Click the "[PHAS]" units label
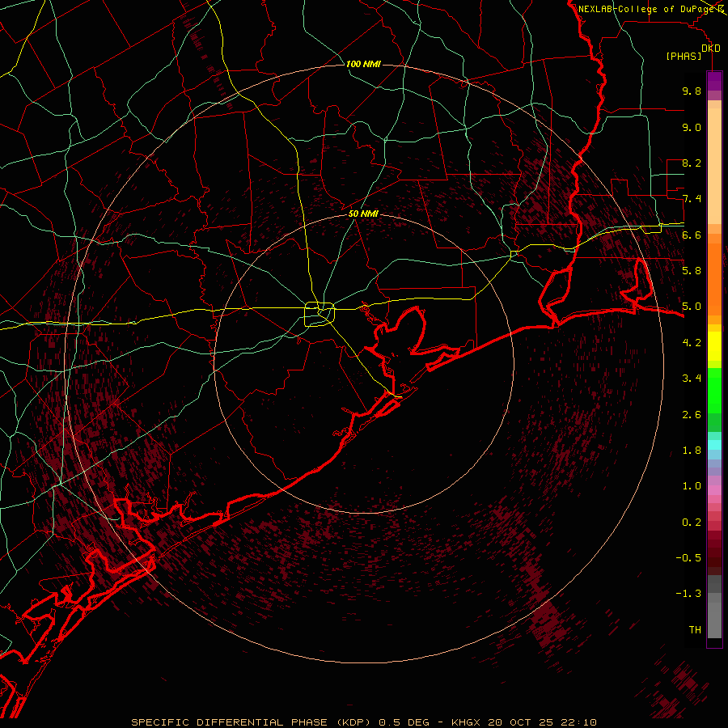 (684, 56)
